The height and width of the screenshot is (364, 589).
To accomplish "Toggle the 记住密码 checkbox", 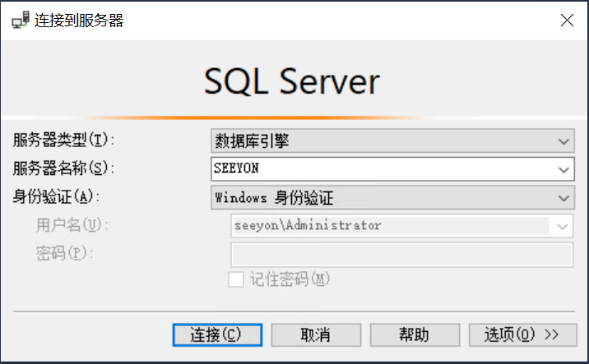I will pos(236,279).
